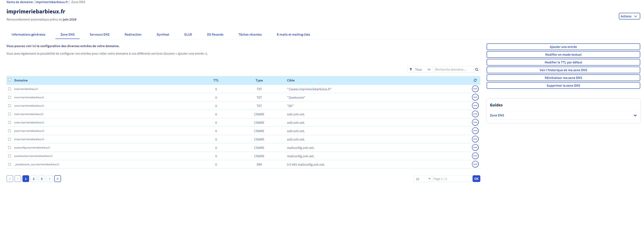Open options menu for the SRV record
Viewport: 644px width, 249px height.
[x=475, y=164]
